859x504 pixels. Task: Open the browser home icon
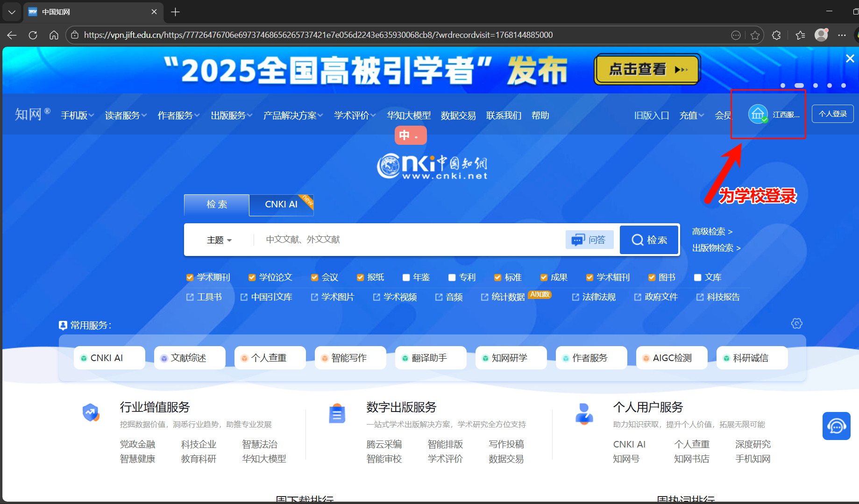[54, 35]
